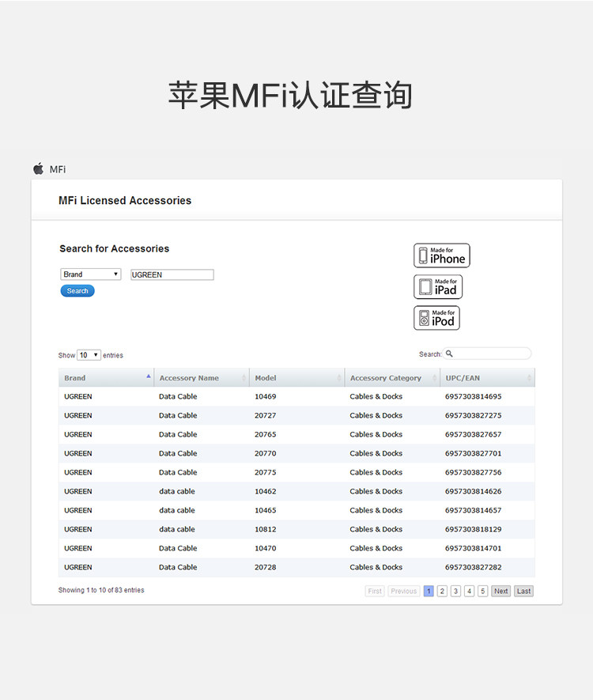The height and width of the screenshot is (700, 593).
Task: Click data cable name in row 10812
Action: pyautogui.click(x=177, y=529)
